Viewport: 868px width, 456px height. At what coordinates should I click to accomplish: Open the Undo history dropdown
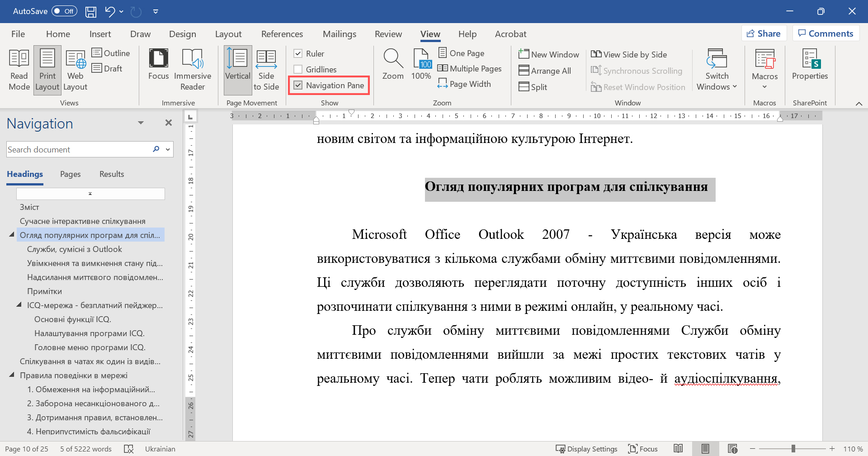point(121,11)
